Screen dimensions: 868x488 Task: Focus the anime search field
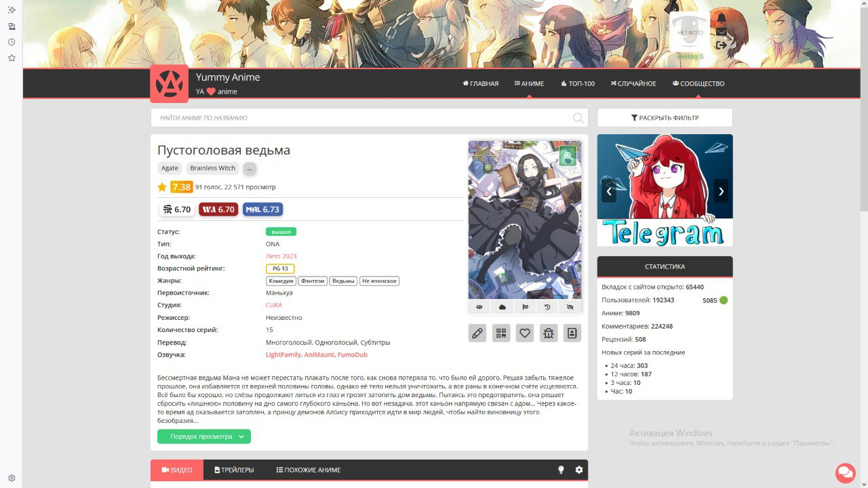pyautogui.click(x=370, y=118)
